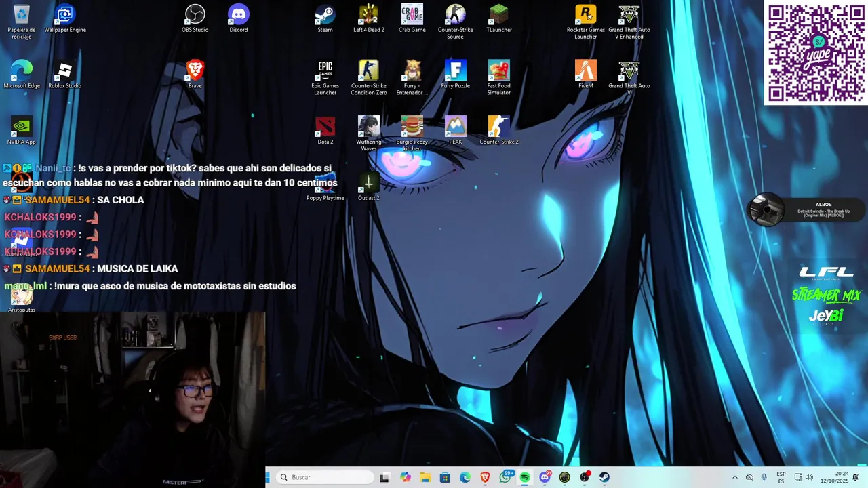Select Burgie's cozy kitchen desktop icon

pos(412,134)
